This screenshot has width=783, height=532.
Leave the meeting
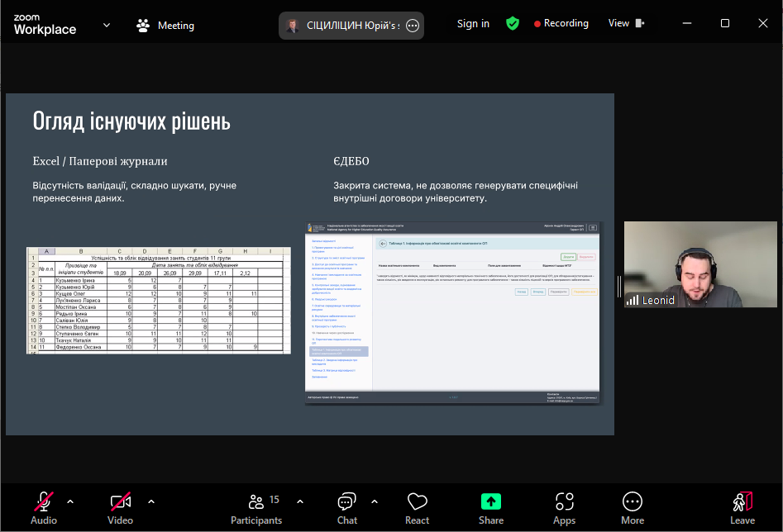(x=742, y=506)
